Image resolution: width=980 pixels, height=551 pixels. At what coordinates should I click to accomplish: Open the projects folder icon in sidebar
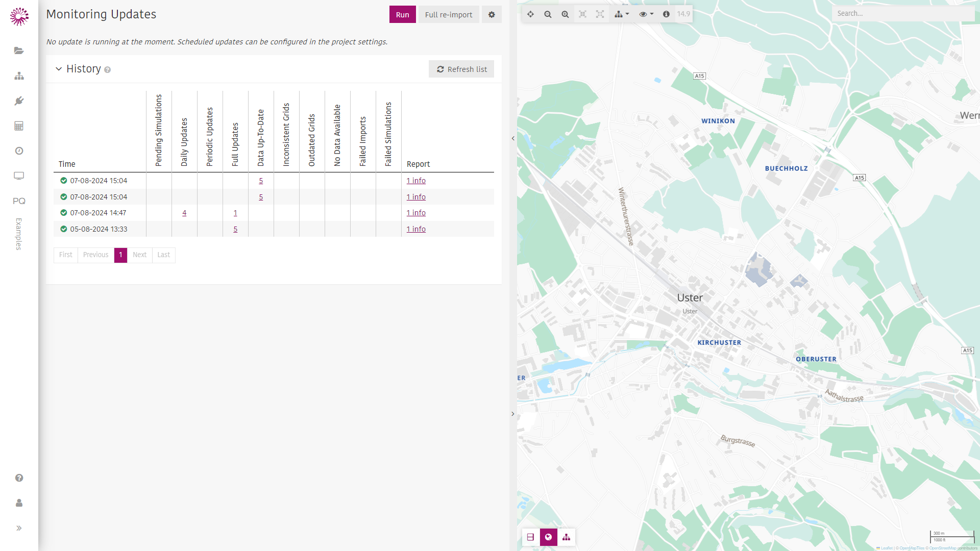pos(19,51)
